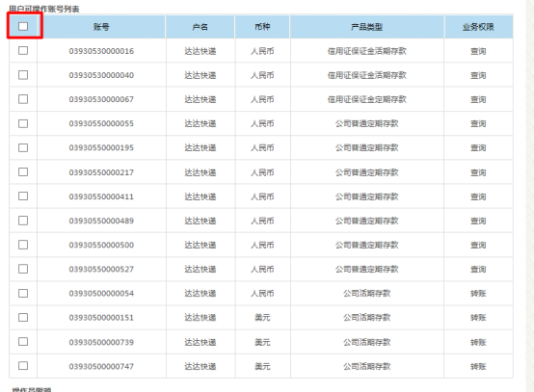534x392 pixels.
Task: Click the 币种 column header
Action: 262,27
